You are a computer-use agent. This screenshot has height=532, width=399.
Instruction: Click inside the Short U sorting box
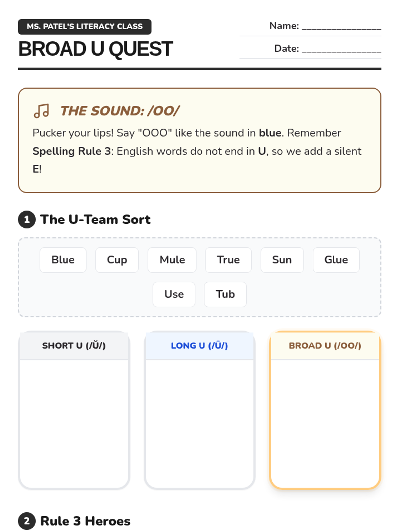pyautogui.click(x=74, y=423)
